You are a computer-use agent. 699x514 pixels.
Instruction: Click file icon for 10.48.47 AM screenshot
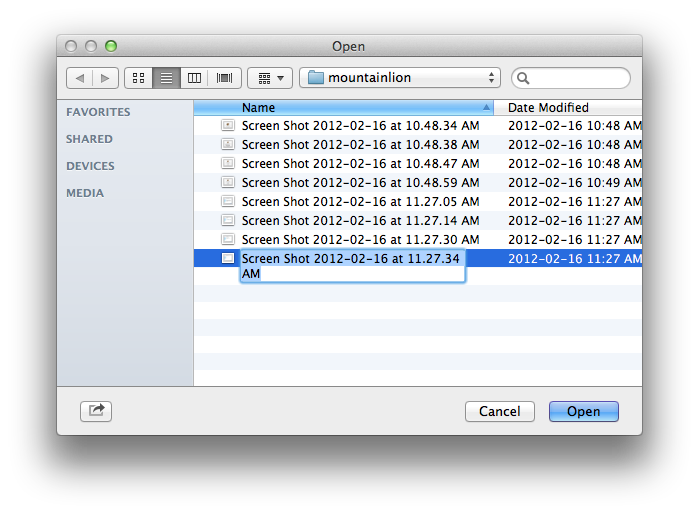click(x=228, y=163)
